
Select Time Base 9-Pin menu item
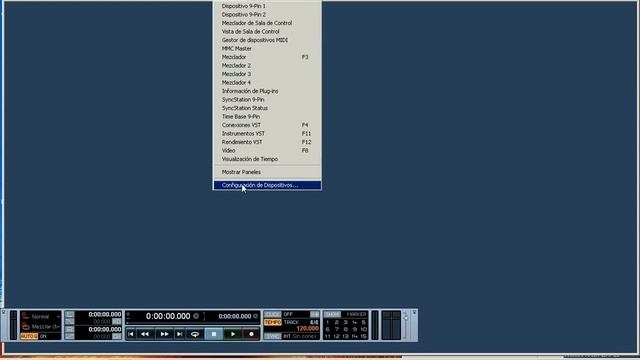(x=267, y=117)
